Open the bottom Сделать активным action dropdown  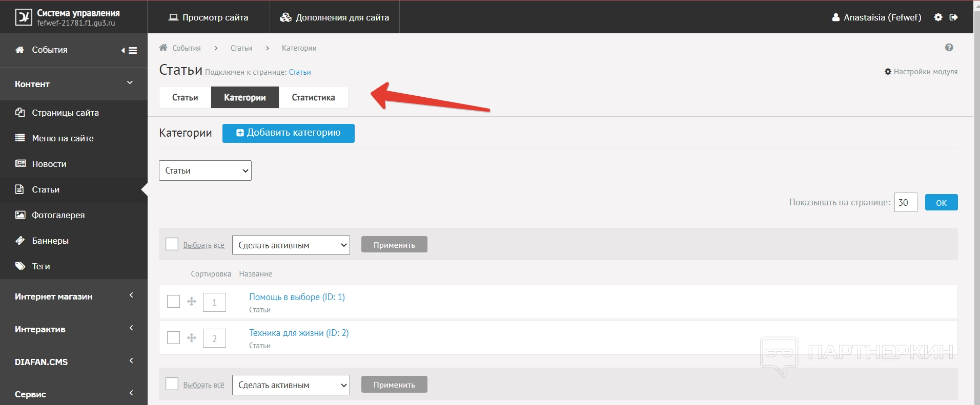point(291,385)
